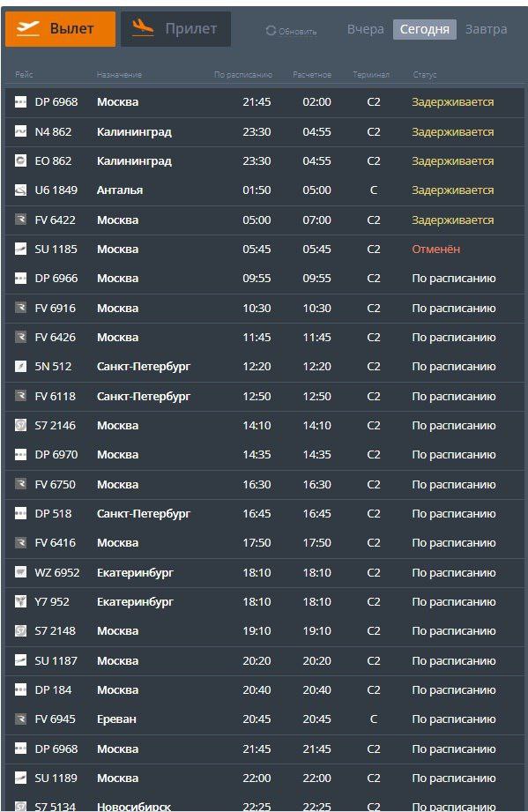
Task: Click the 5N 512 airline icon
Action: pyautogui.click(x=20, y=366)
